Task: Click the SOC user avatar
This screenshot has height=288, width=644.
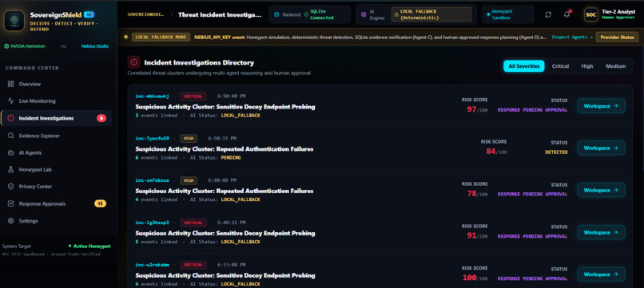Action: coord(591,14)
